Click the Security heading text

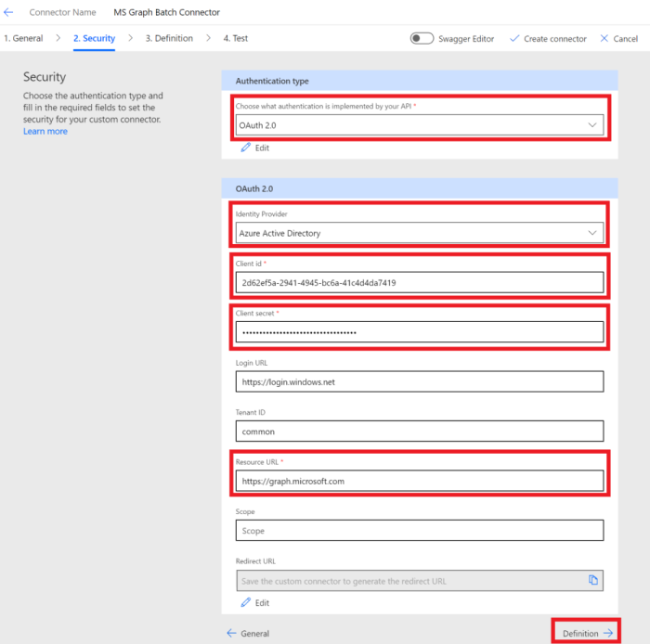click(x=45, y=77)
